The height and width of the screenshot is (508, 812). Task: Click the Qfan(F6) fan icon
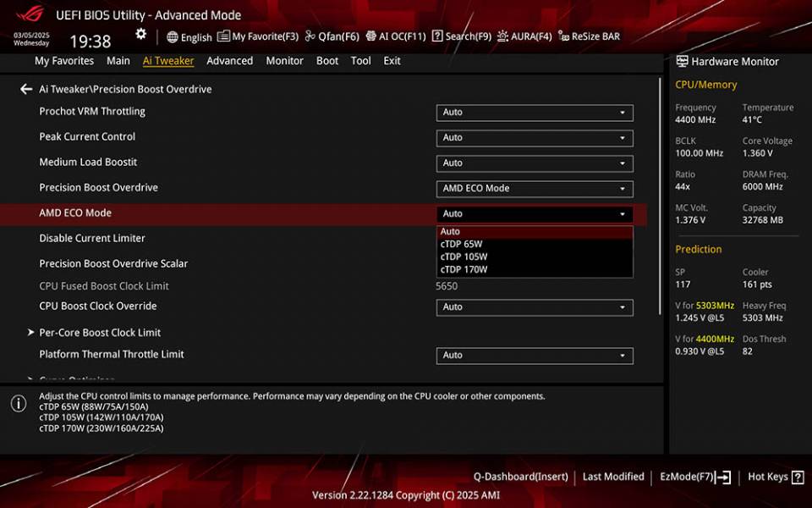pyautogui.click(x=310, y=36)
